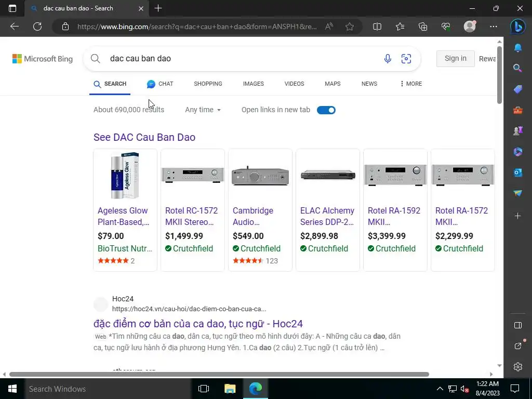This screenshot has height=399, width=532.
Task: Refresh the current page
Action: point(37,26)
